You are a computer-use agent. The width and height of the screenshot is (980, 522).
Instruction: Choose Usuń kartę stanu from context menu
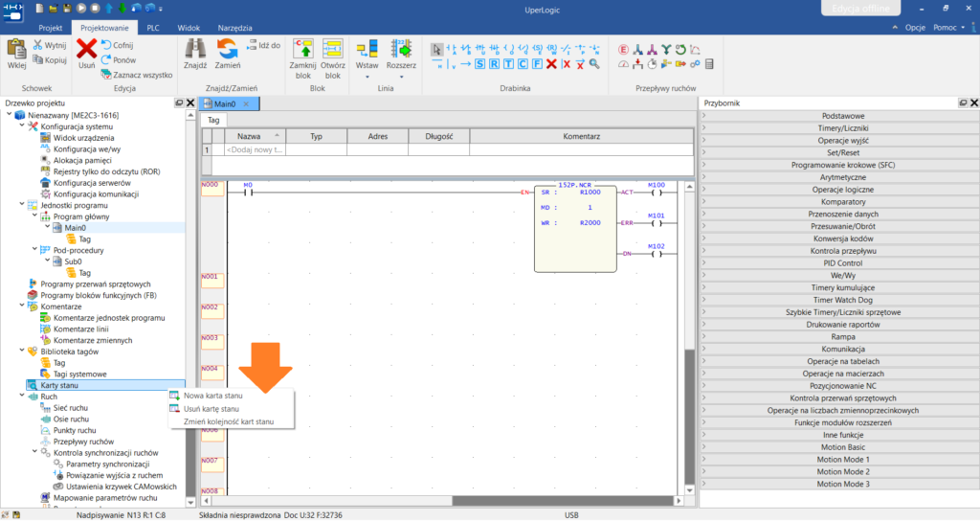(232, 409)
